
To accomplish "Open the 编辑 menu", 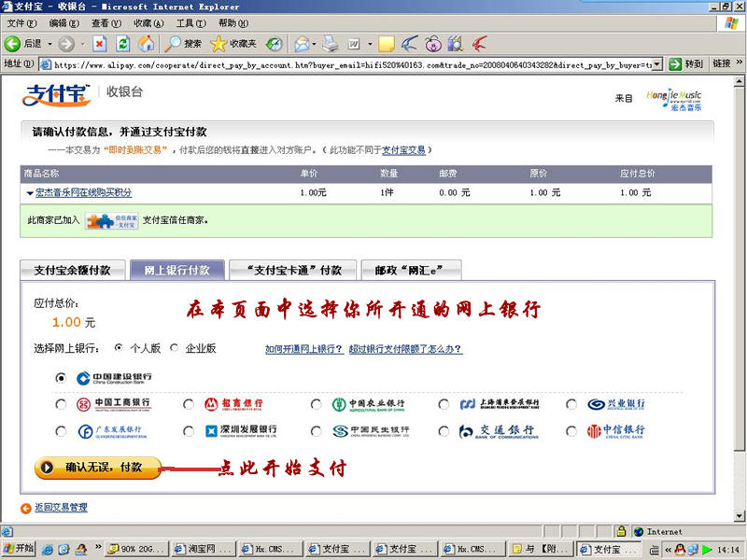I will point(63,22).
